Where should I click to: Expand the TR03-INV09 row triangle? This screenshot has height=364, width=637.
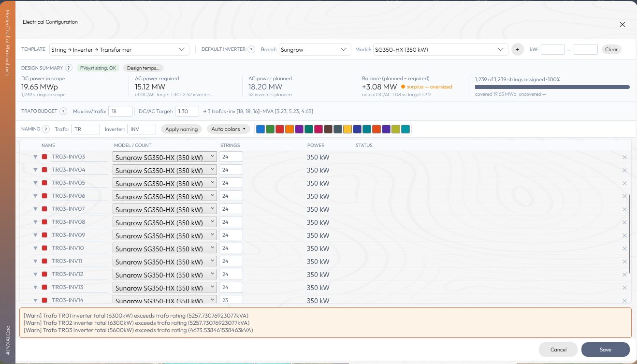[35, 235]
